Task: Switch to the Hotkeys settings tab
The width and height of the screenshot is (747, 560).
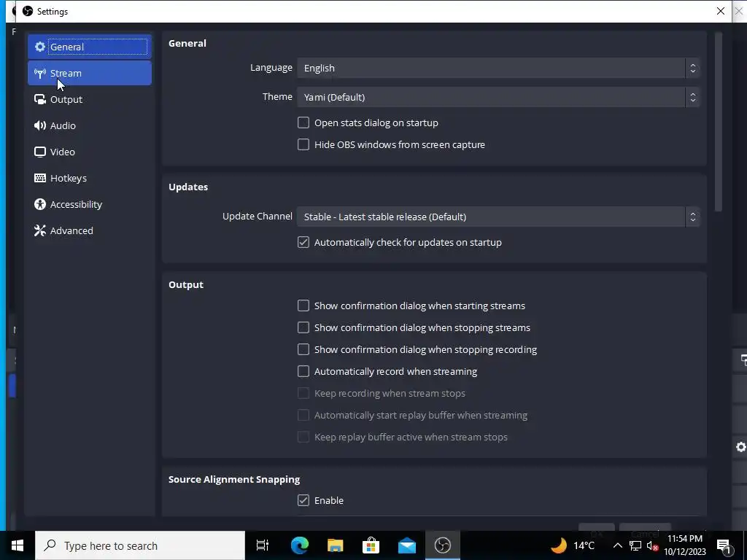Action: tap(90, 178)
